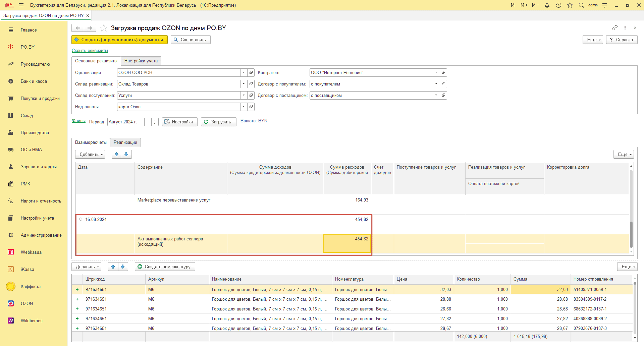The height and width of the screenshot is (346, 644).
Task: Open the Добавить dropdown in Взаиморасчеты
Action: (x=90, y=154)
